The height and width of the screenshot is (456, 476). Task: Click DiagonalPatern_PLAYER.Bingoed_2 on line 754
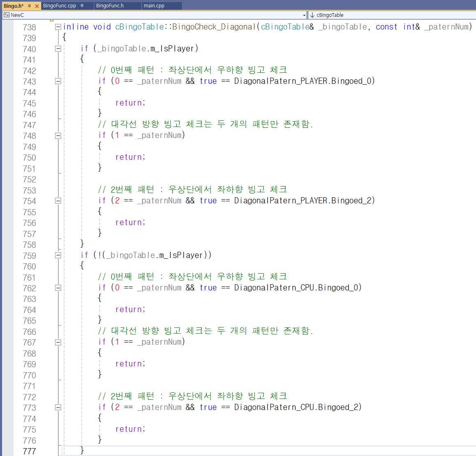pos(303,200)
